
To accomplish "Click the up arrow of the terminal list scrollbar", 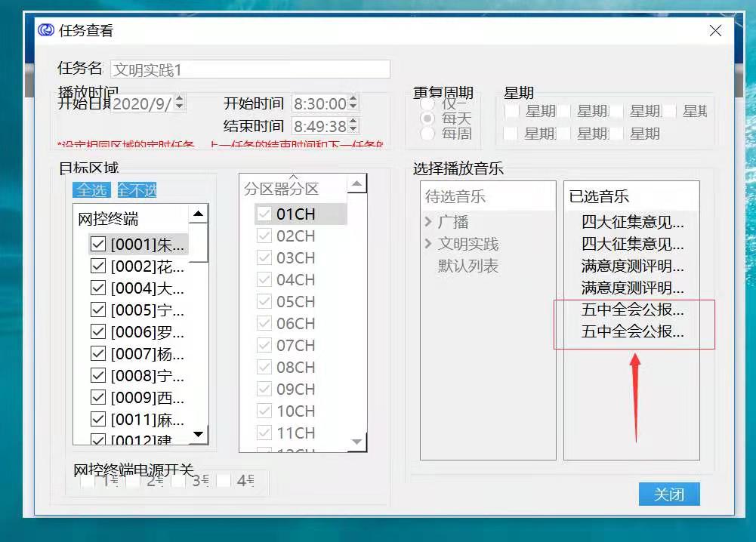I will (198, 214).
